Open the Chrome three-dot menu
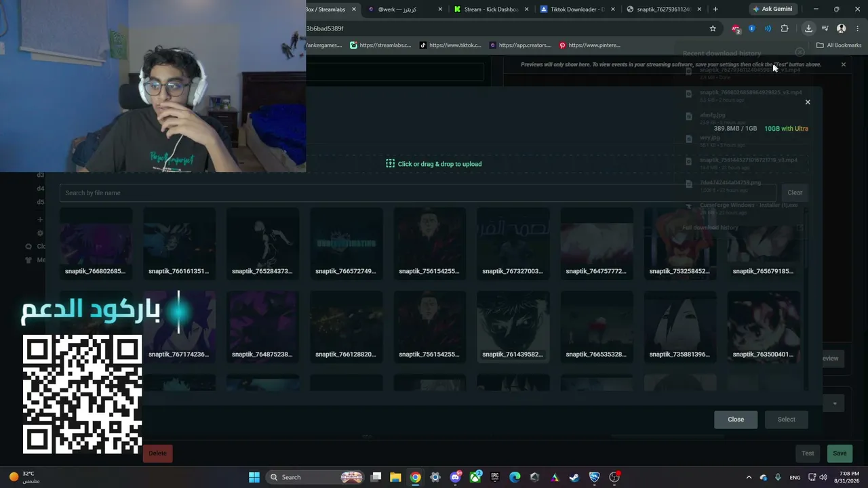This screenshot has height=488, width=868. [858, 28]
